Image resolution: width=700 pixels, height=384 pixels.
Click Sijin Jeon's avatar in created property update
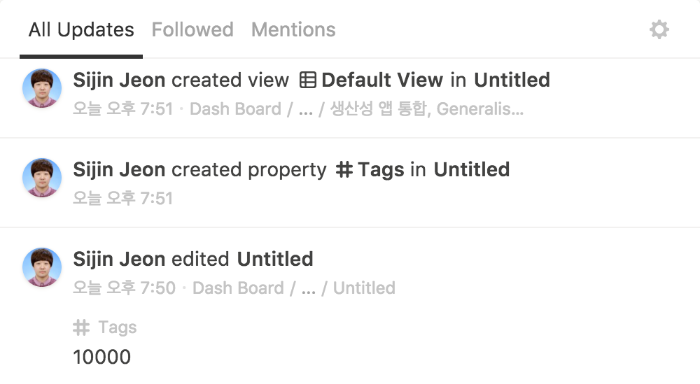pyautogui.click(x=42, y=177)
